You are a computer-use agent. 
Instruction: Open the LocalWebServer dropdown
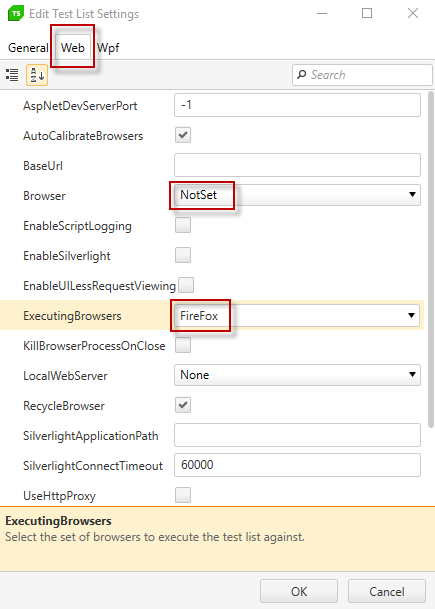[297, 375]
